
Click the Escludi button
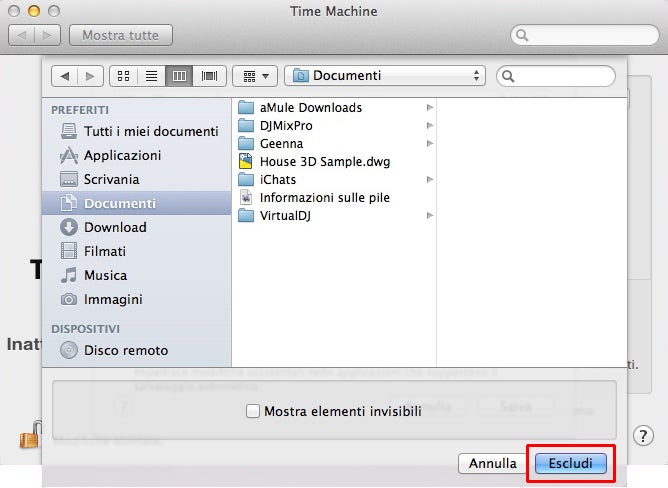click(x=570, y=463)
